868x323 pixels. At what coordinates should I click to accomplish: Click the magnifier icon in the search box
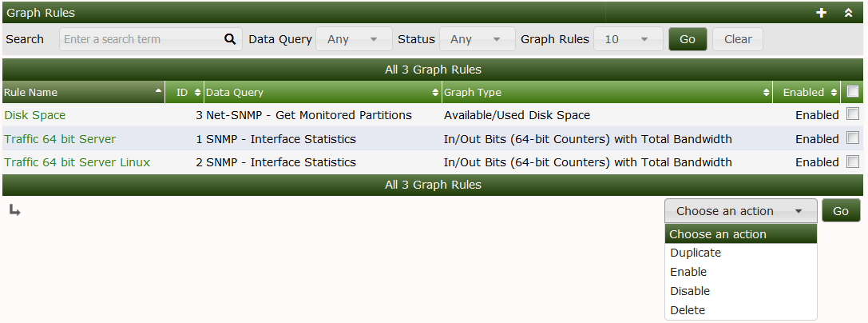230,39
